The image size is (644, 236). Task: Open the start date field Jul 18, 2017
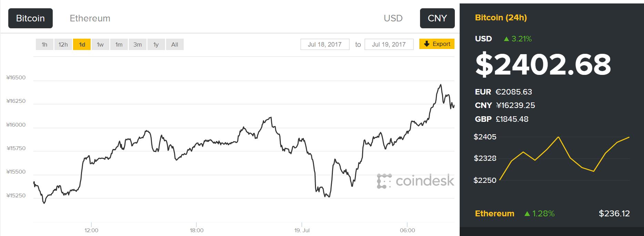pos(325,45)
